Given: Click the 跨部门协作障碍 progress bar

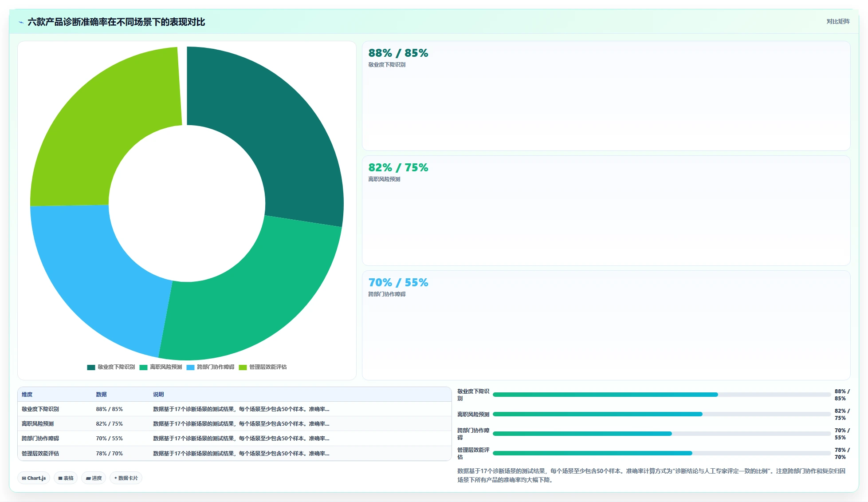Looking at the screenshot, I should point(662,434).
